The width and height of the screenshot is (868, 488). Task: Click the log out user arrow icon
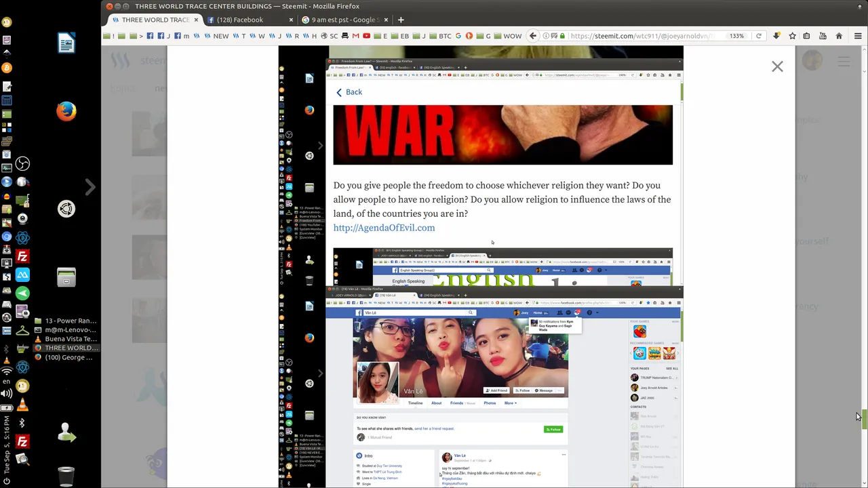point(66,432)
